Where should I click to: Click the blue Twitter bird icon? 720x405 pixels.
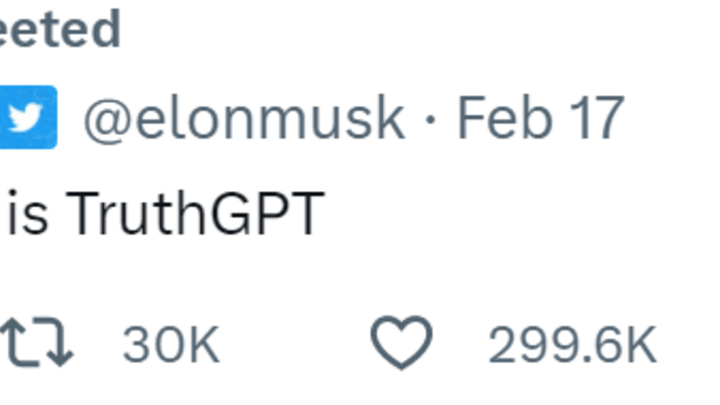click(28, 117)
